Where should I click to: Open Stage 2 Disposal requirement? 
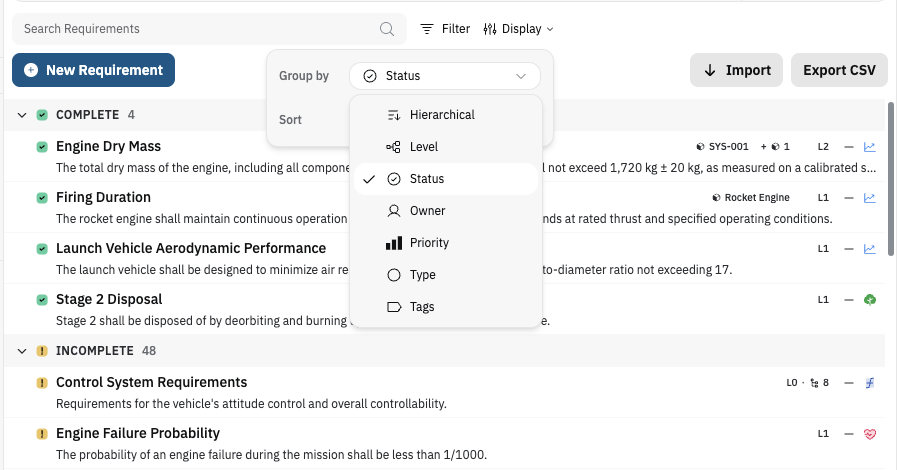click(x=109, y=299)
